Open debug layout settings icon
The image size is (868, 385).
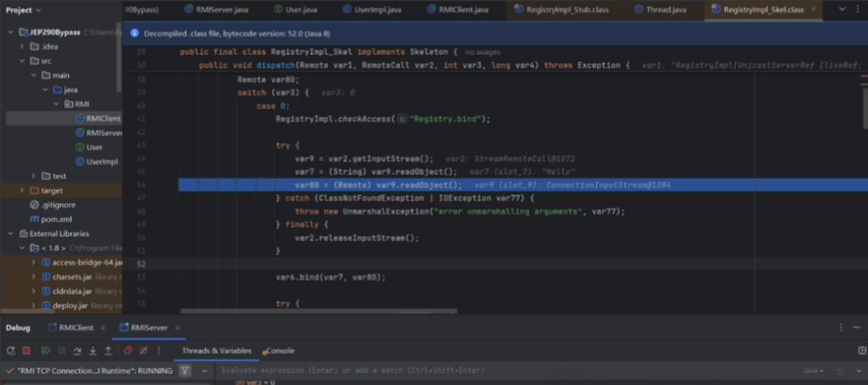click(862, 351)
